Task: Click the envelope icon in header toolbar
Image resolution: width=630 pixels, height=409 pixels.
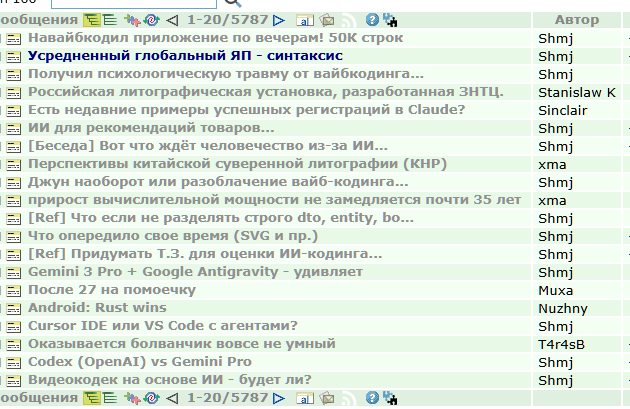Action: (327, 19)
